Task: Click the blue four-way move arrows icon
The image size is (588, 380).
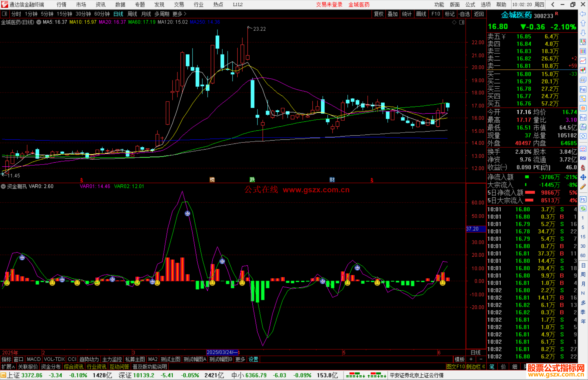Action: tap(583, 177)
